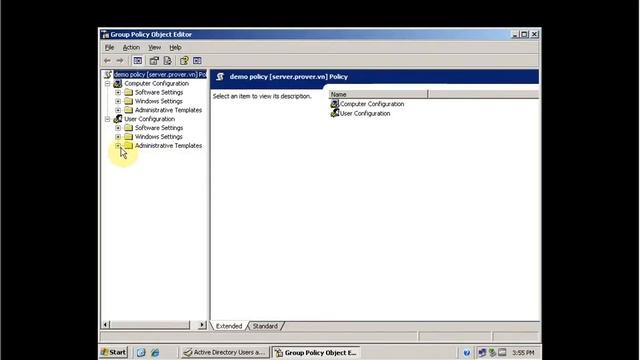The height and width of the screenshot is (360, 640).
Task: Click the Forward arrow toolbar icon
Action: (120, 61)
